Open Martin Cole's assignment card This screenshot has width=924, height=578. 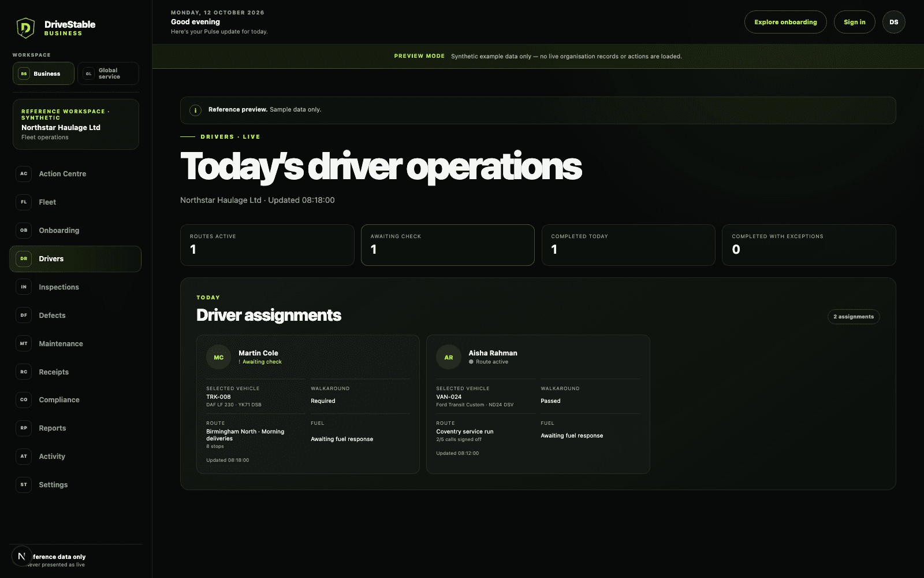click(308, 404)
